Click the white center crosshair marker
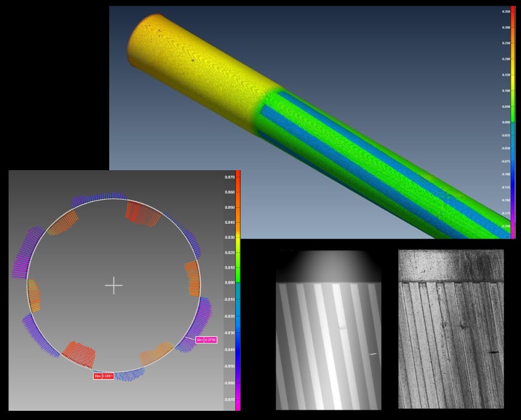Image resolution: width=521 pixels, height=420 pixels. [x=113, y=285]
